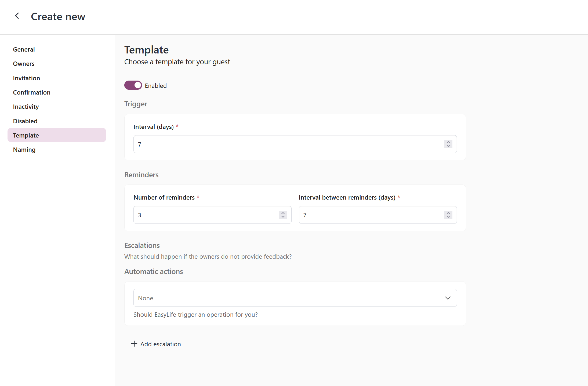Click into the Interval (days) input field
The height and width of the screenshot is (386, 588).
(268, 144)
